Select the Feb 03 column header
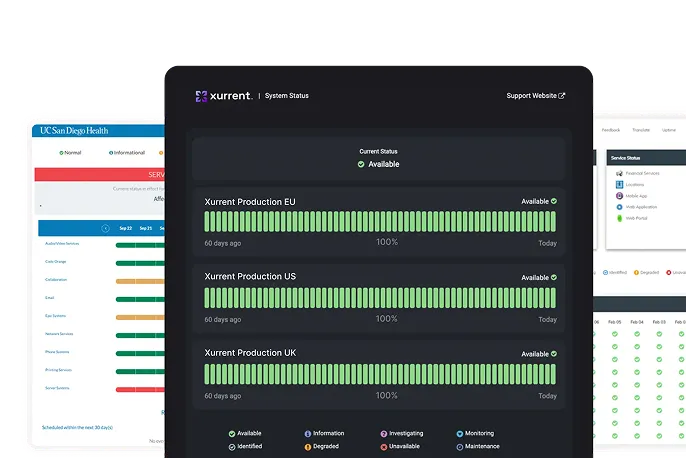The width and height of the screenshot is (686, 458). point(659,322)
